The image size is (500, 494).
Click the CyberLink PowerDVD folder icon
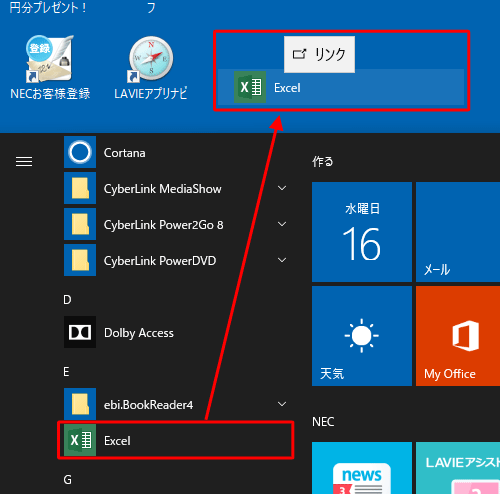(x=80, y=260)
